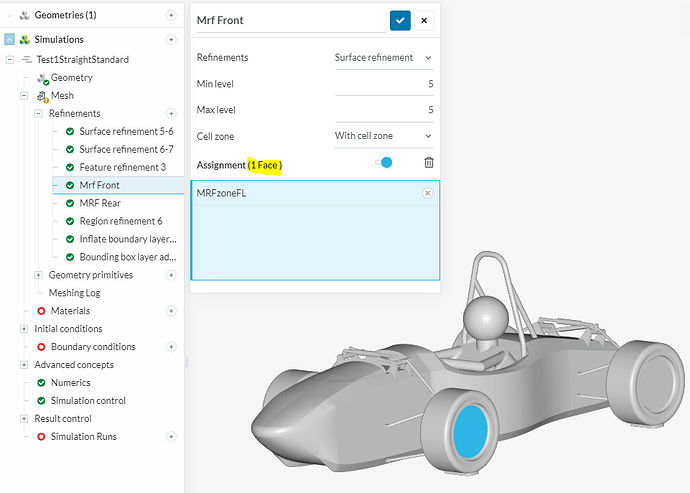
Task: Open the Inflate boundary layer item
Action: point(128,239)
